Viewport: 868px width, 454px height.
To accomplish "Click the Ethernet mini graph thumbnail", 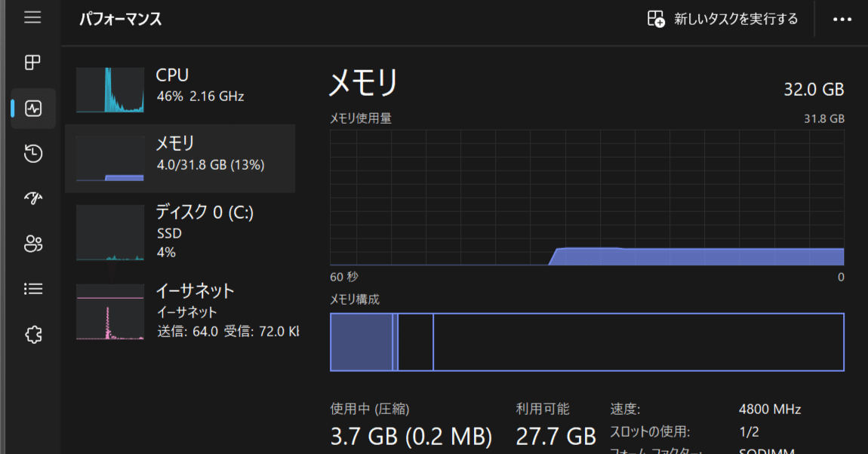I will pyautogui.click(x=109, y=311).
